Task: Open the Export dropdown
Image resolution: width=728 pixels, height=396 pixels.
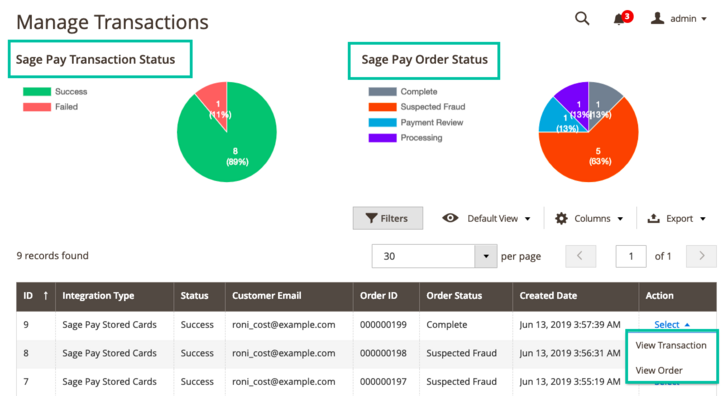Action: (x=677, y=218)
